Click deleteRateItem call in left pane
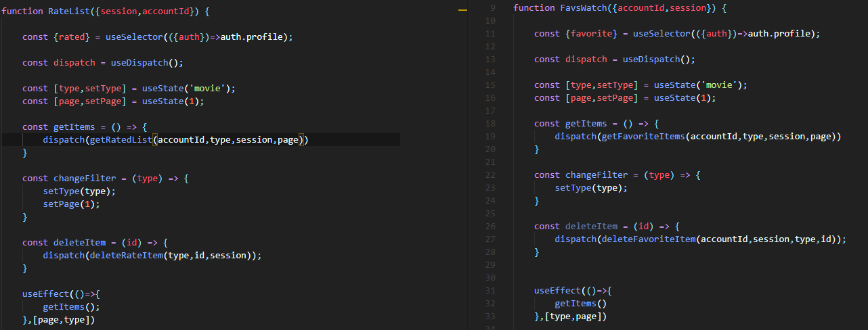 tap(126, 256)
